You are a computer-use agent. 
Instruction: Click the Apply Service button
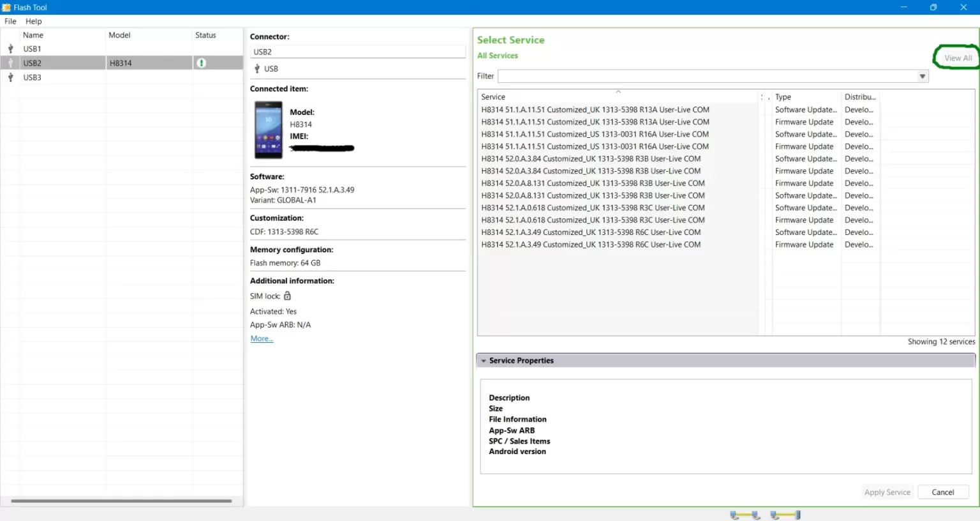click(x=887, y=492)
